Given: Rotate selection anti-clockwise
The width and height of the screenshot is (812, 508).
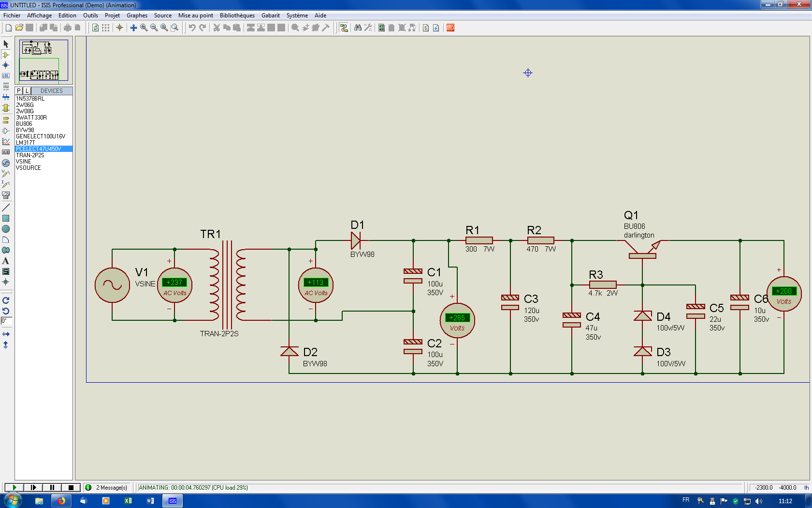Looking at the screenshot, I should [6, 311].
